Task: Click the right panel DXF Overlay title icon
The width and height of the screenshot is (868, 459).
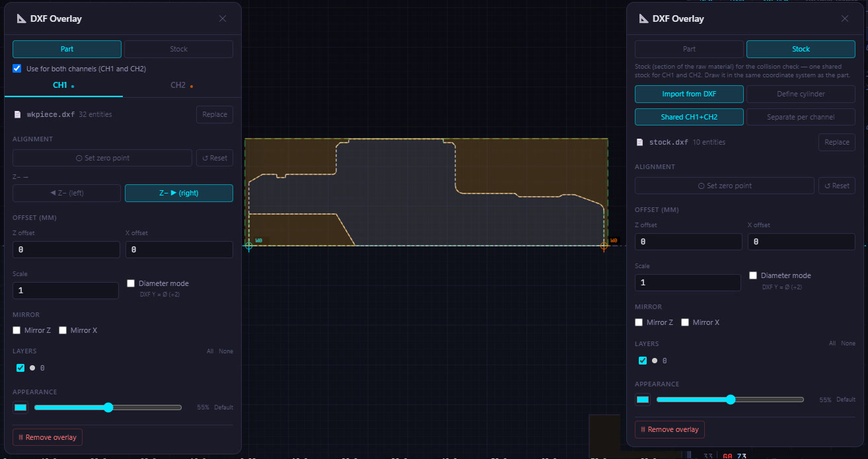Action: coord(643,18)
